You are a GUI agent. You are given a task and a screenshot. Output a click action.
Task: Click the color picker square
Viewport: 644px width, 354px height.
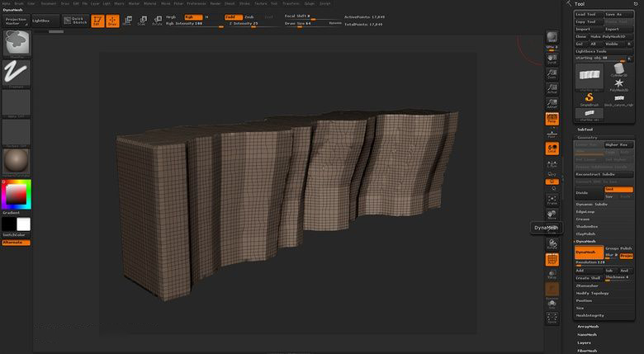17,195
